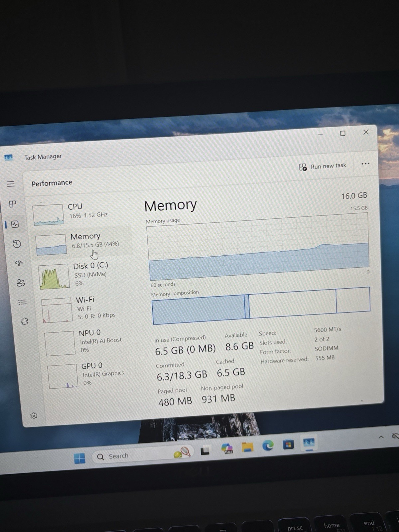The image size is (399, 532).
Task: Open Task Manager Settings gear icon
Action: point(34,416)
